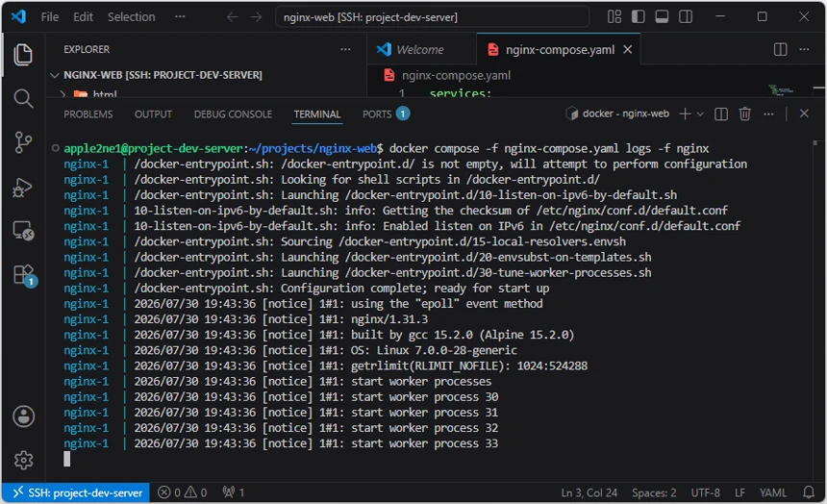Change indentation via Spaces: 2
827x504 pixels.
pos(654,492)
